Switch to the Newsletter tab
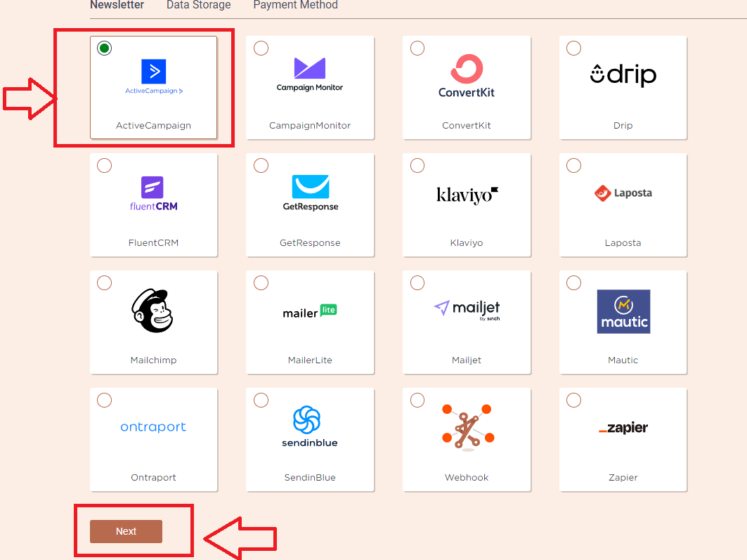The width and height of the screenshot is (747, 560). pos(117,5)
